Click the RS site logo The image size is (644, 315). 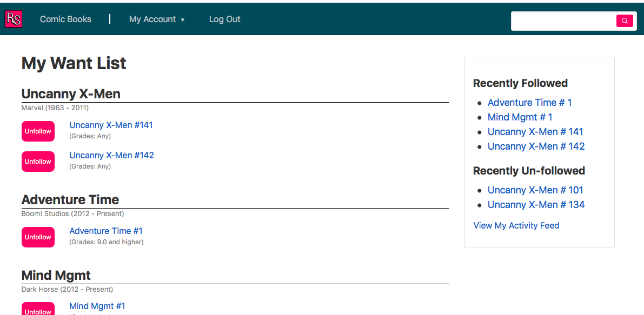pos(13,19)
